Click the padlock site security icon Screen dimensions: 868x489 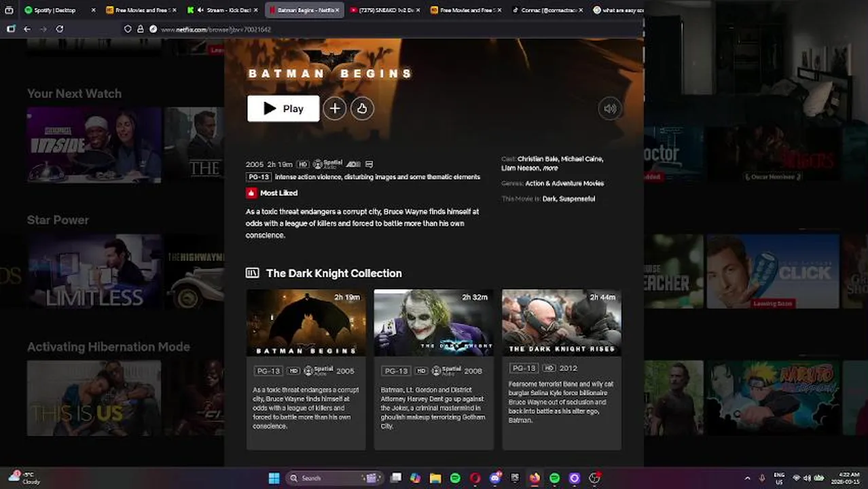(x=141, y=29)
